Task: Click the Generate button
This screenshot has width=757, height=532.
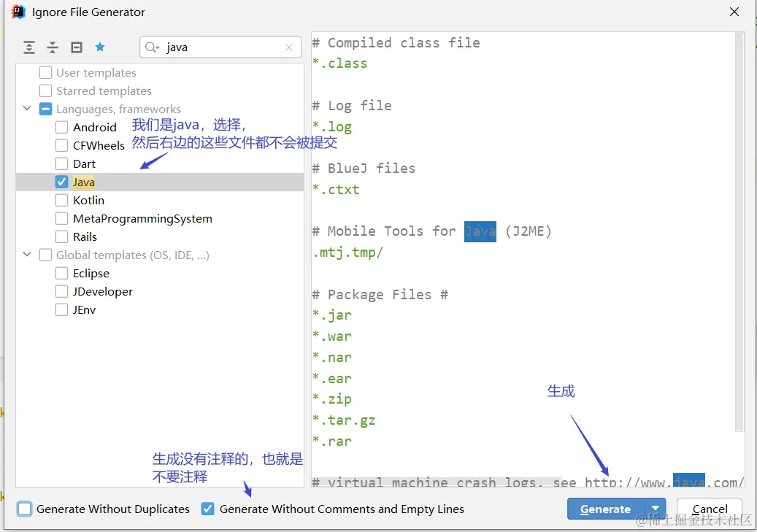Action: click(606, 509)
